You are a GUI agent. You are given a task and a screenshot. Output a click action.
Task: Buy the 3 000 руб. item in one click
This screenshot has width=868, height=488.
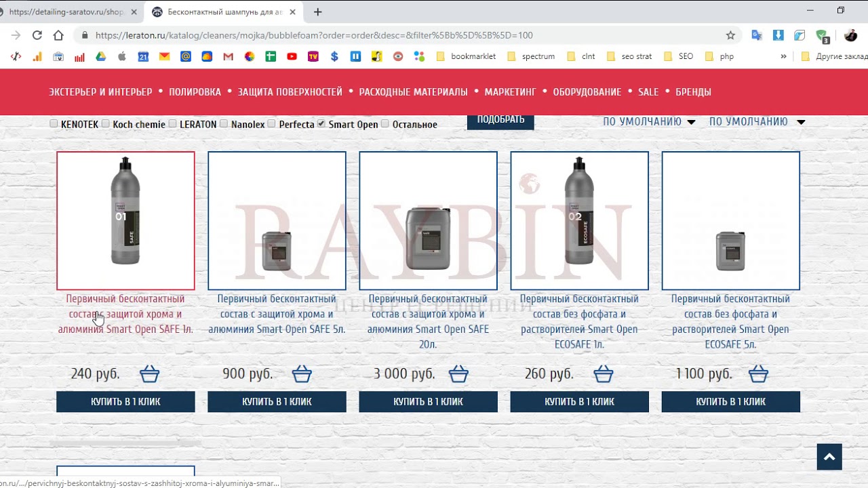428,402
